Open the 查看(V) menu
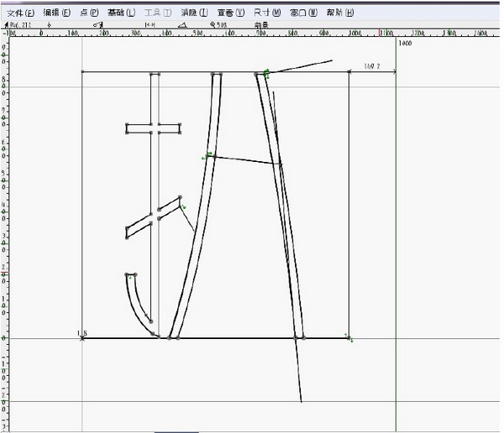 [230, 13]
